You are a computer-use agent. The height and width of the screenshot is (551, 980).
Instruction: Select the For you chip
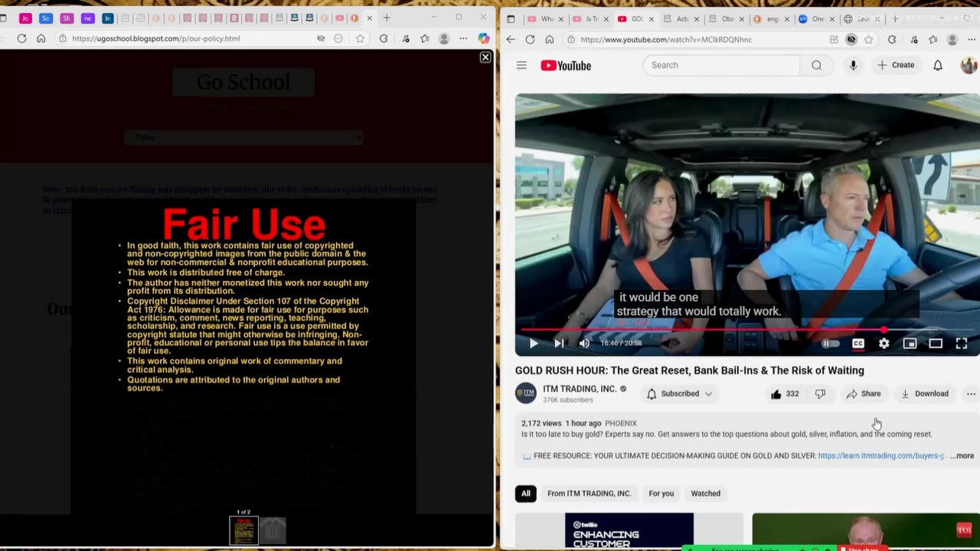click(661, 494)
